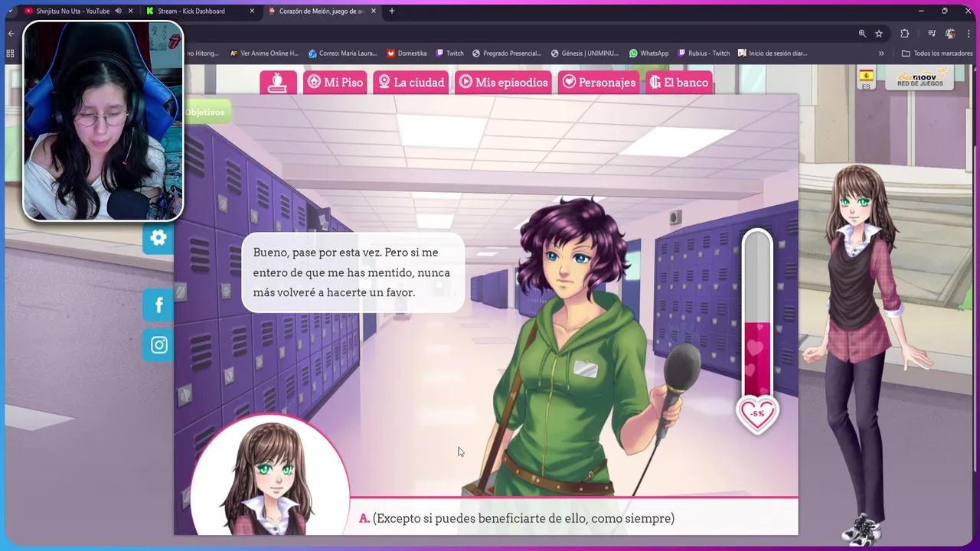This screenshot has height=551, width=980.
Task: Switch to Shinjitsu No Uta YouTube tab
Action: point(73,11)
